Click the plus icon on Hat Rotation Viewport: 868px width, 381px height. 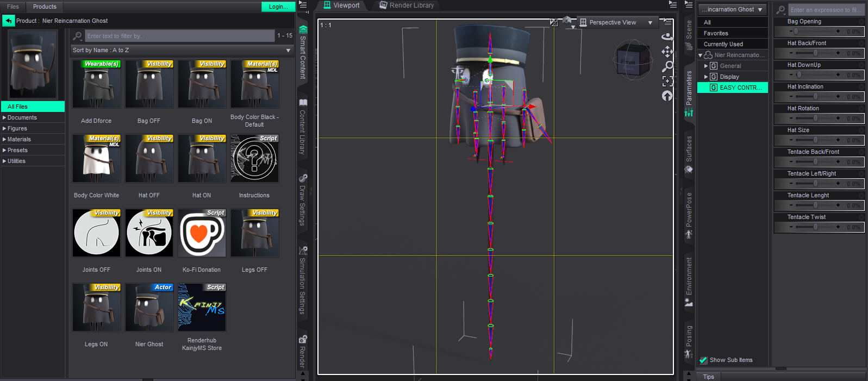838,118
